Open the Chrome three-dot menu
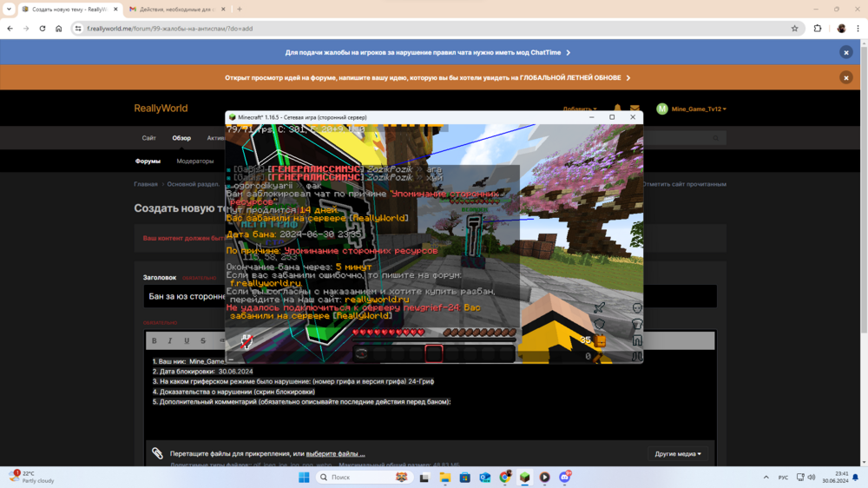The width and height of the screenshot is (868, 488). click(x=858, y=29)
